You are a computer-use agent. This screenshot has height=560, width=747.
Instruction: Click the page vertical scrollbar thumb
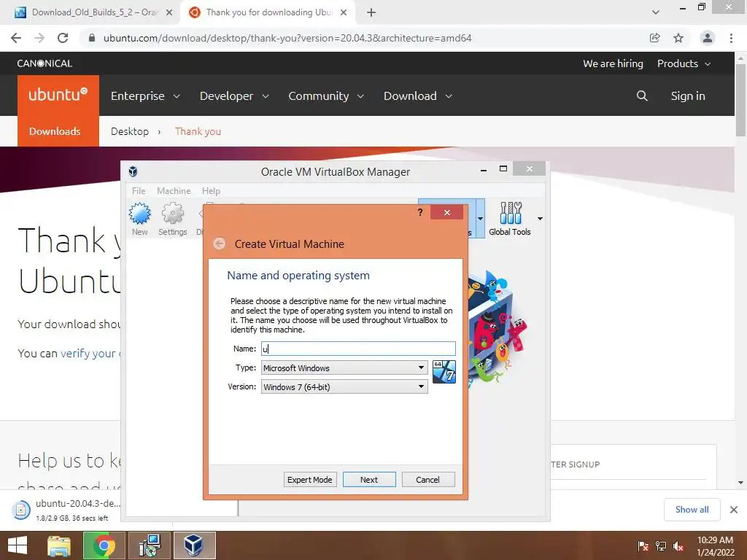[740, 100]
